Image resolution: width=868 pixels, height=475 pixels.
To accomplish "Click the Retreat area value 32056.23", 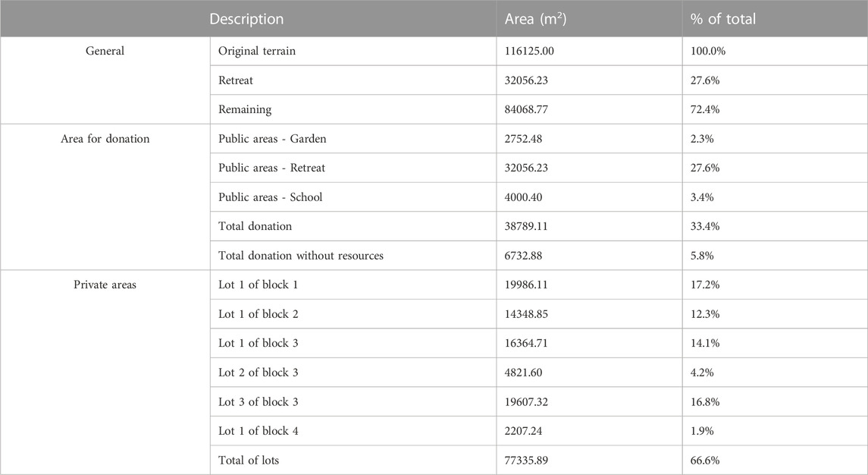I will (526, 80).
